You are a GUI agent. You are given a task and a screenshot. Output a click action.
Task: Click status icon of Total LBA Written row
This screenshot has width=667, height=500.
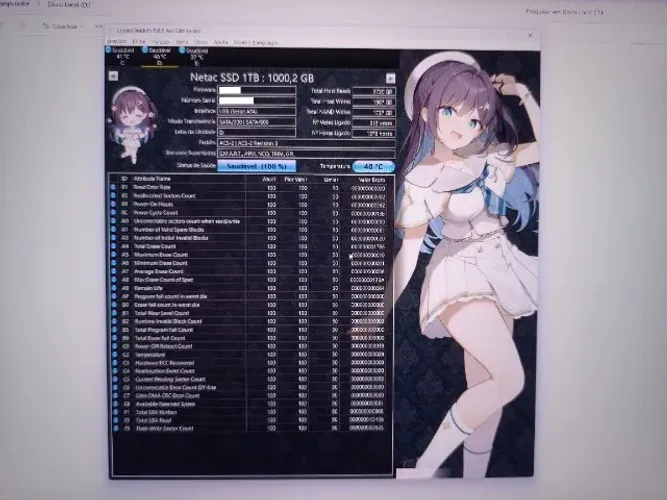[115, 412]
